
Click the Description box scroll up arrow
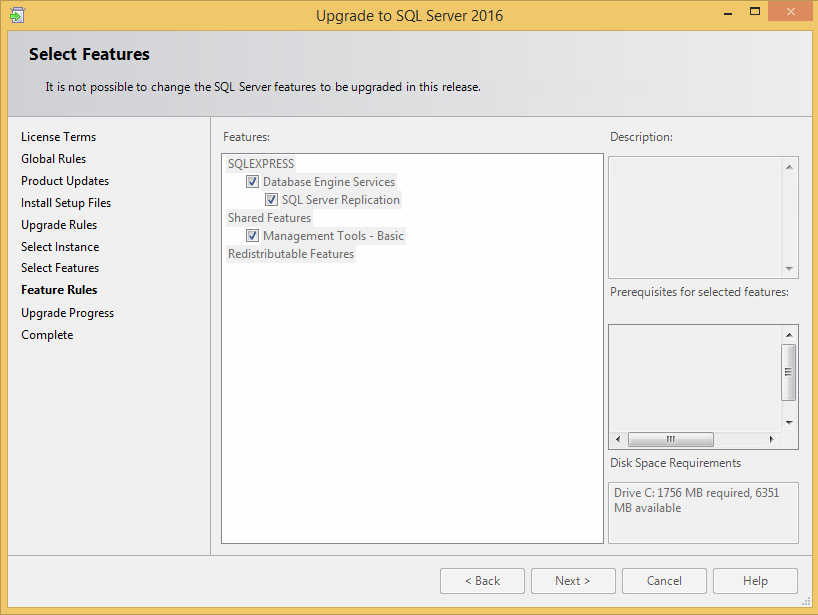[789, 167]
